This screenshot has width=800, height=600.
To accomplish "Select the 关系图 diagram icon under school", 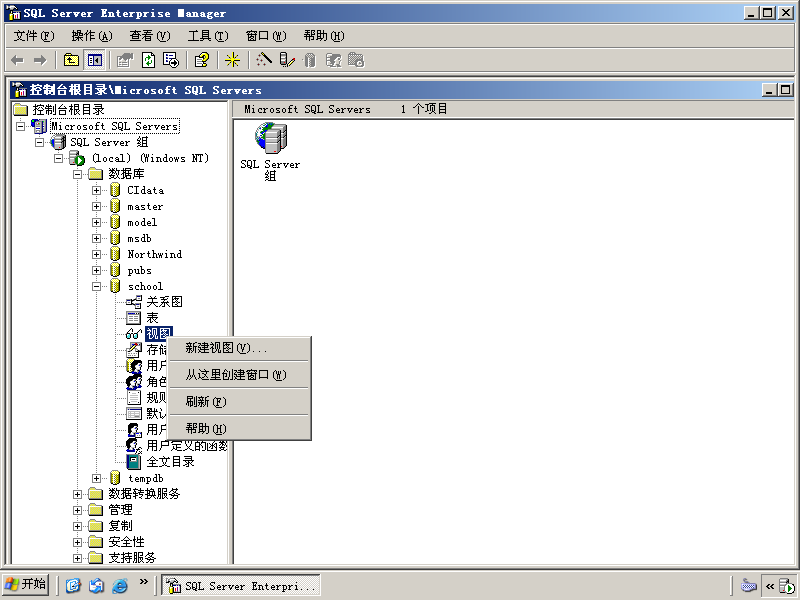I will [x=134, y=302].
